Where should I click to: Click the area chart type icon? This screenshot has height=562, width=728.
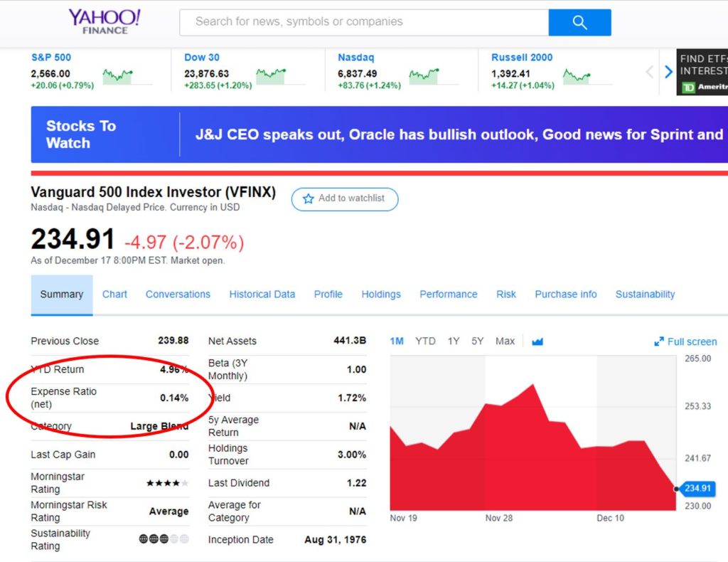pyautogui.click(x=537, y=342)
